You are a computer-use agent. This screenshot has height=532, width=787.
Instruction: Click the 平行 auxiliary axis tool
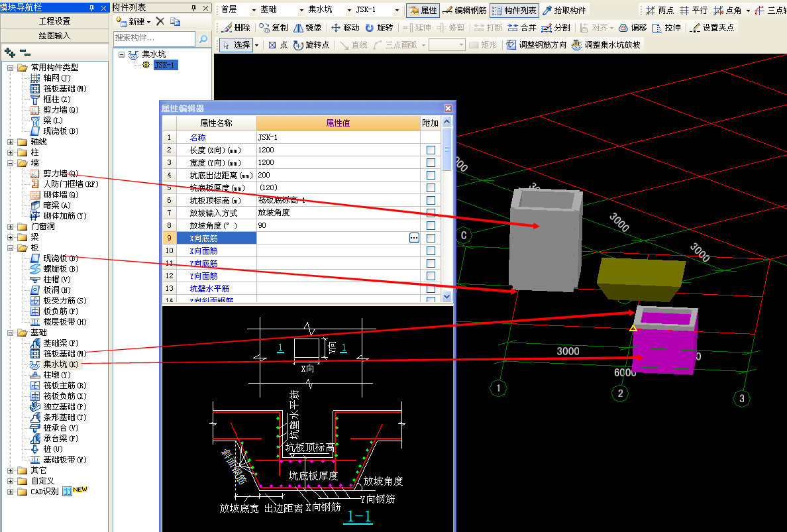(x=693, y=10)
